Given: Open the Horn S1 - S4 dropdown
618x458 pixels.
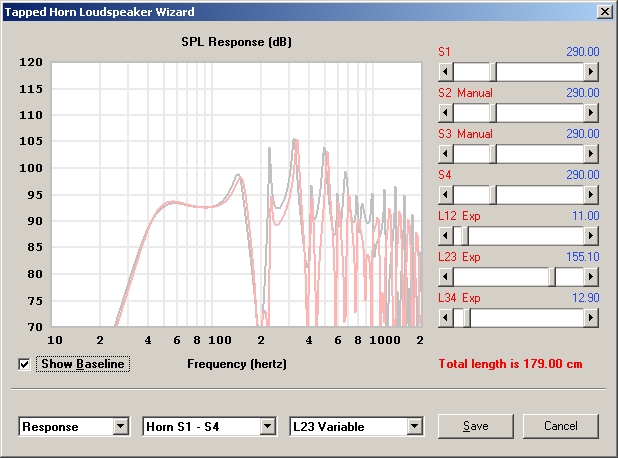Looking at the screenshot, I should (268, 426).
